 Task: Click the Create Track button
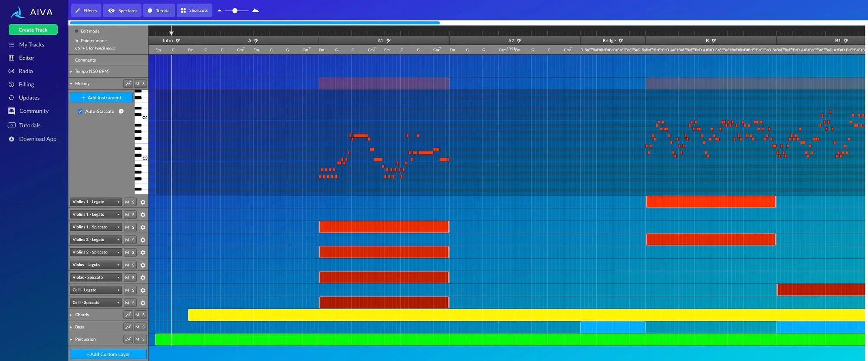coord(33,30)
